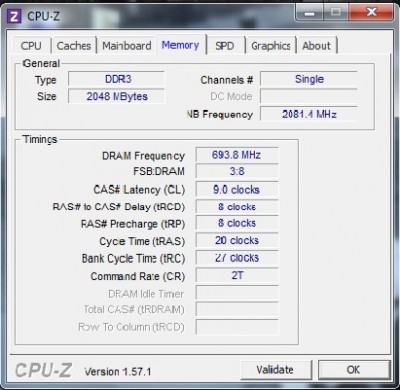The height and width of the screenshot is (390, 400).
Task: Click the Command Rate (CR) label
Action: coord(138,276)
